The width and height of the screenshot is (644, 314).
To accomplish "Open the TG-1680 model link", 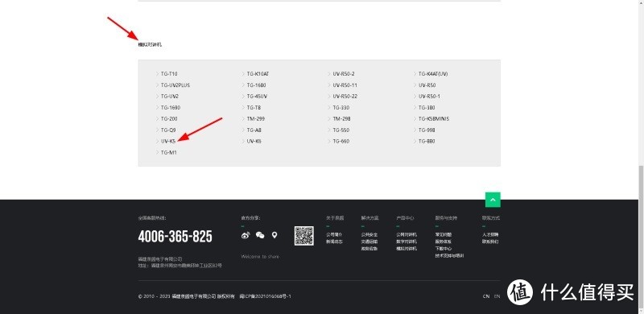I will 256,85.
